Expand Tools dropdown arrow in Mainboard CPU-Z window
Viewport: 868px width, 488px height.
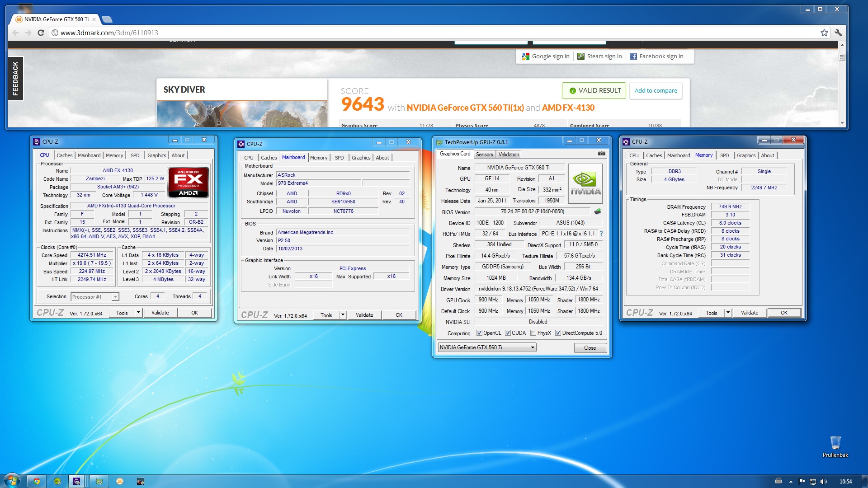(343, 315)
